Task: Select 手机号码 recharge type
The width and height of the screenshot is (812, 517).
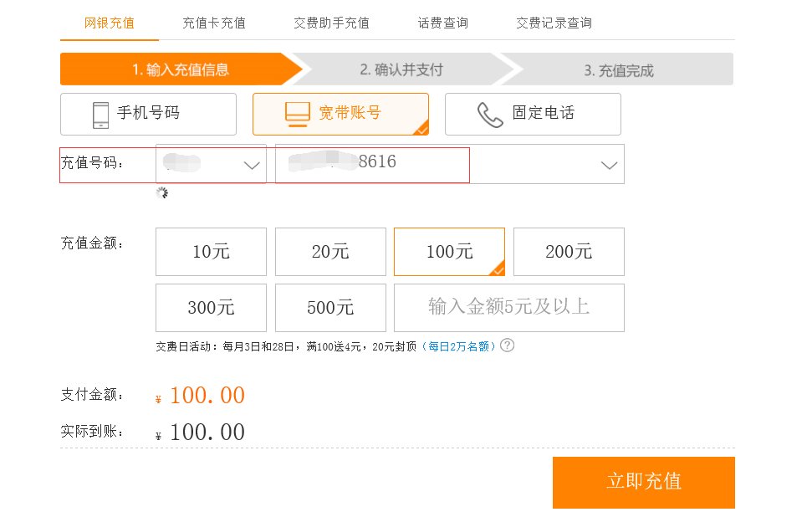Action: pos(148,114)
